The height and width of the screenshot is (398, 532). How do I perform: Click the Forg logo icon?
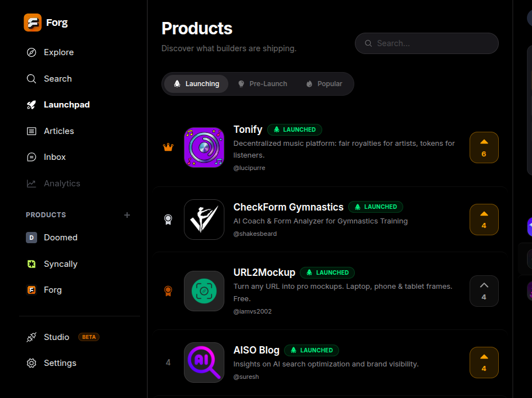33,23
